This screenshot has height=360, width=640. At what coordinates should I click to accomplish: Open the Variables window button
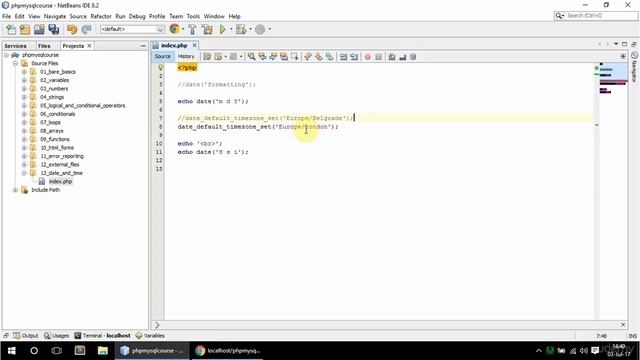tap(150, 336)
